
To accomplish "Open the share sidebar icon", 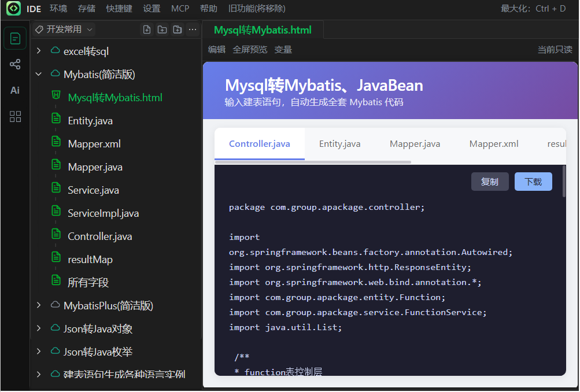I will point(15,64).
